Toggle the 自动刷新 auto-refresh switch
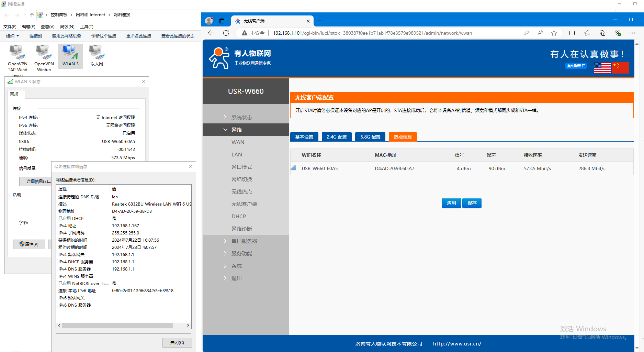Image resolution: width=644 pixels, height=352 pixels. 576,66
